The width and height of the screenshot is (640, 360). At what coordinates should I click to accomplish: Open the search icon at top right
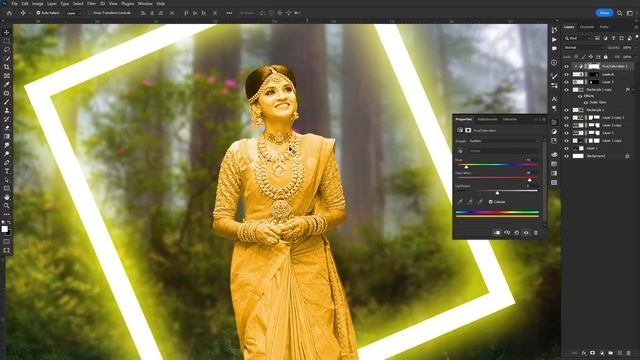[620, 13]
